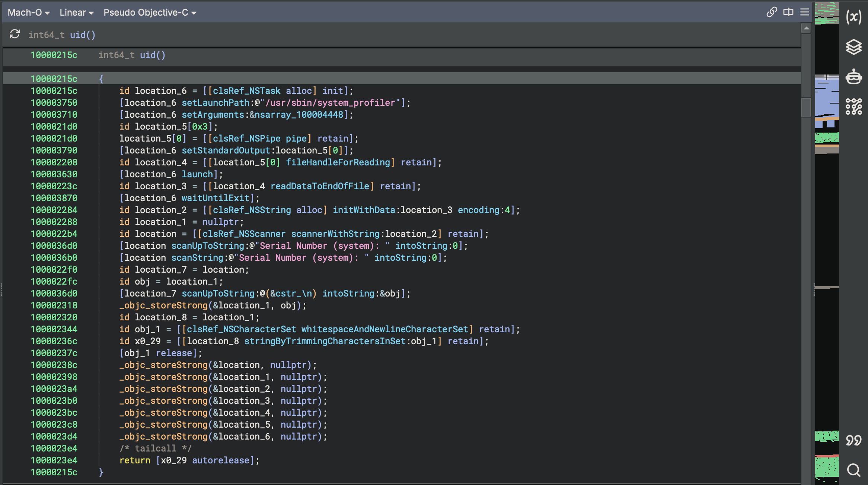
Task: Click address 100003750
Action: point(54,102)
